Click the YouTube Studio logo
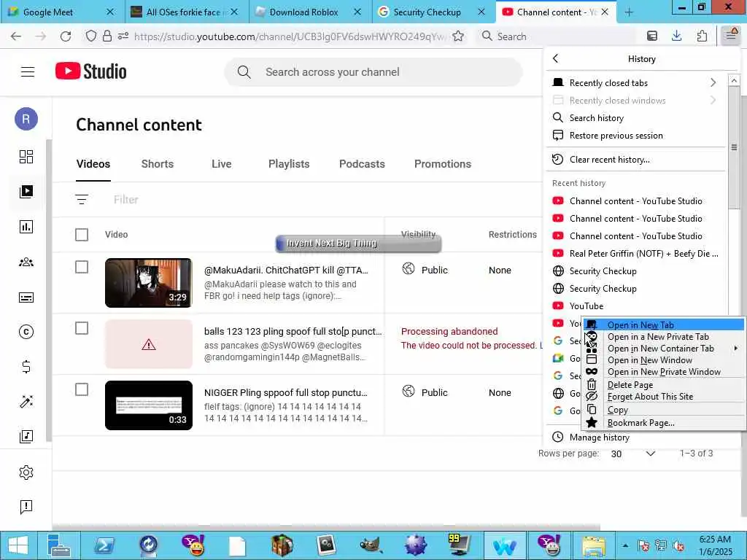The image size is (747, 560). click(x=90, y=71)
